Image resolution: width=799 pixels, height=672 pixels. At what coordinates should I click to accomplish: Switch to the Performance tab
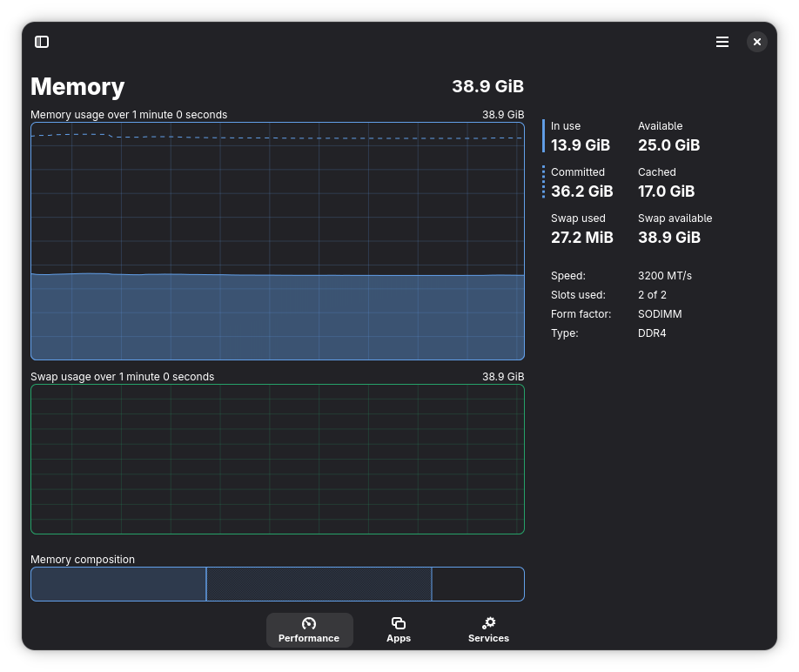coord(309,630)
